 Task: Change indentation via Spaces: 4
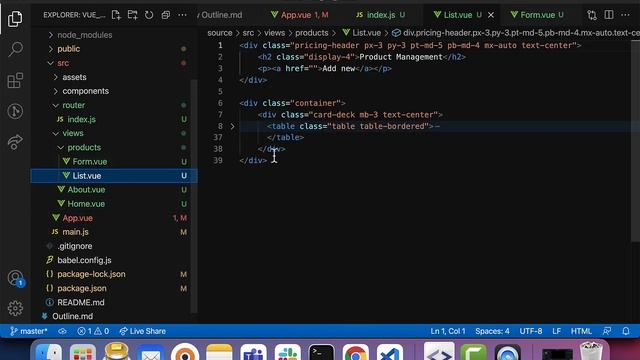tap(492, 331)
